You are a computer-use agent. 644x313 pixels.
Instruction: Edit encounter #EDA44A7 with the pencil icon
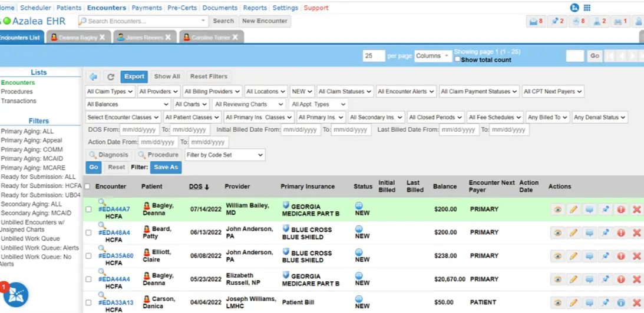tap(573, 209)
